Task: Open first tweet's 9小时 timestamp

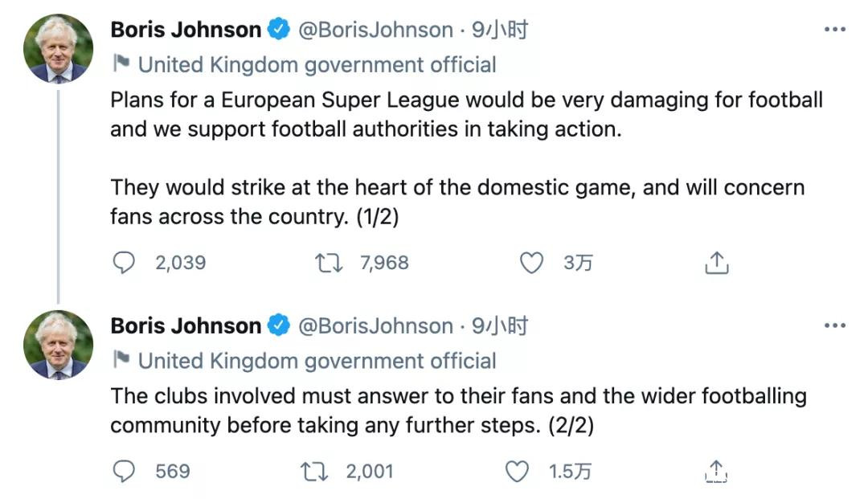Action: pyautogui.click(x=500, y=31)
